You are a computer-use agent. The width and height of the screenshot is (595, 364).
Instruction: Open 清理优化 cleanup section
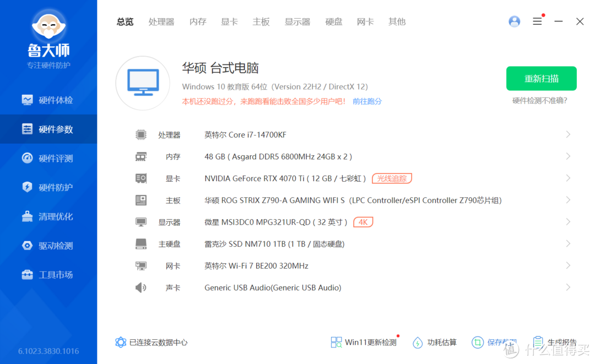[48, 216]
